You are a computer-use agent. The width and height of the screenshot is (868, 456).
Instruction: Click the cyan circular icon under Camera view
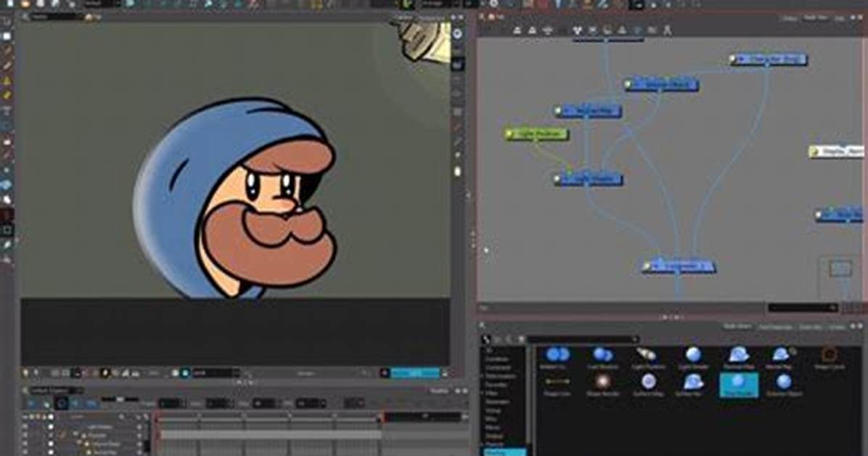point(186,373)
